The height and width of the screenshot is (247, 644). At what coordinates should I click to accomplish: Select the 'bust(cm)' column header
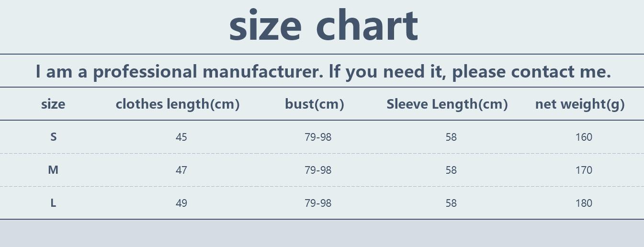tap(315, 104)
